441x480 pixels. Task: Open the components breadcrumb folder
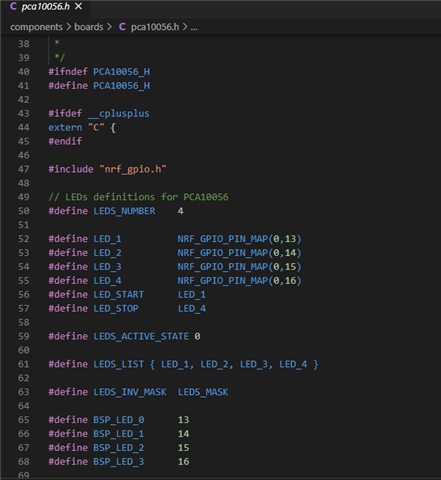pos(36,27)
